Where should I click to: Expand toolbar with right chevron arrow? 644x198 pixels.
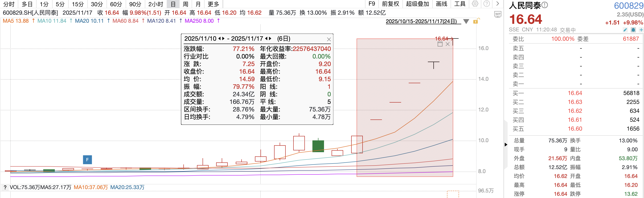tap(498, 4)
